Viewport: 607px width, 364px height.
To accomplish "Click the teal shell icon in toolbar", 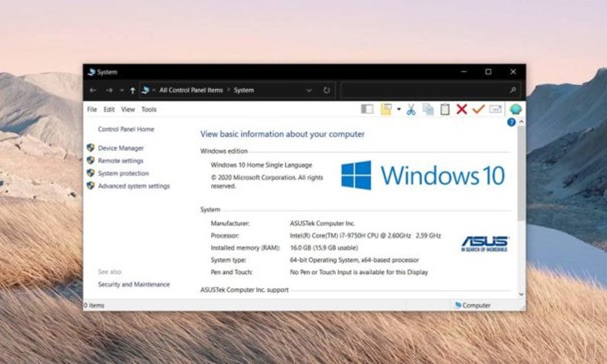I will (x=515, y=109).
